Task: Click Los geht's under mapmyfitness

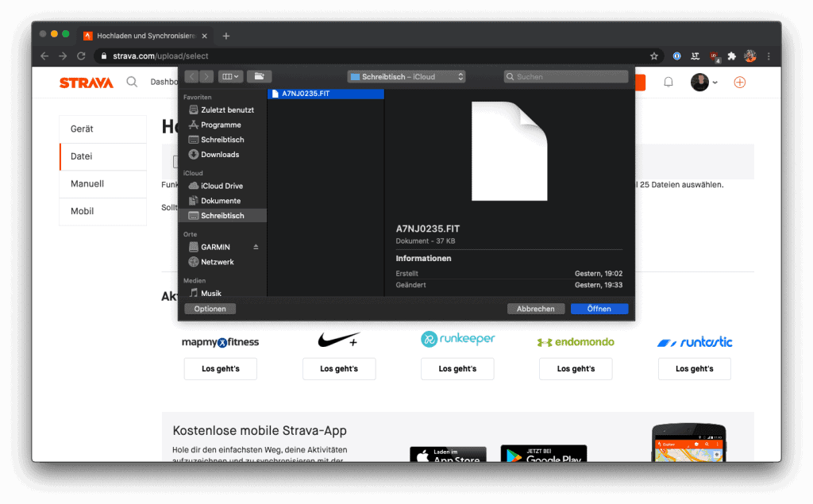Action: [221, 368]
